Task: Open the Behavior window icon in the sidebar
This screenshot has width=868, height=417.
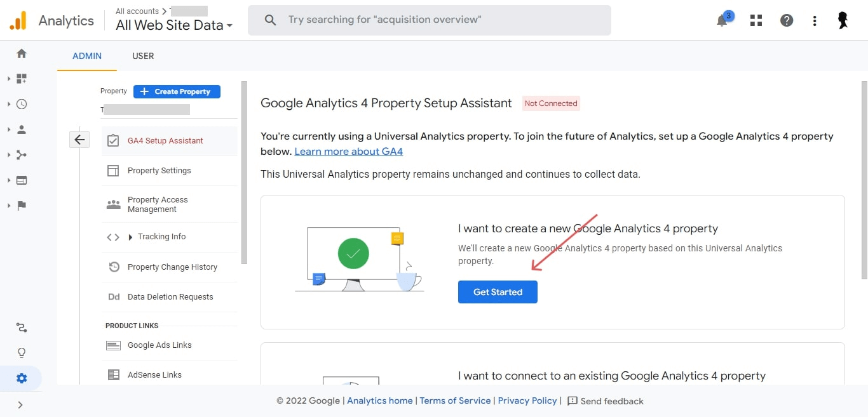Action: pyautogui.click(x=22, y=180)
